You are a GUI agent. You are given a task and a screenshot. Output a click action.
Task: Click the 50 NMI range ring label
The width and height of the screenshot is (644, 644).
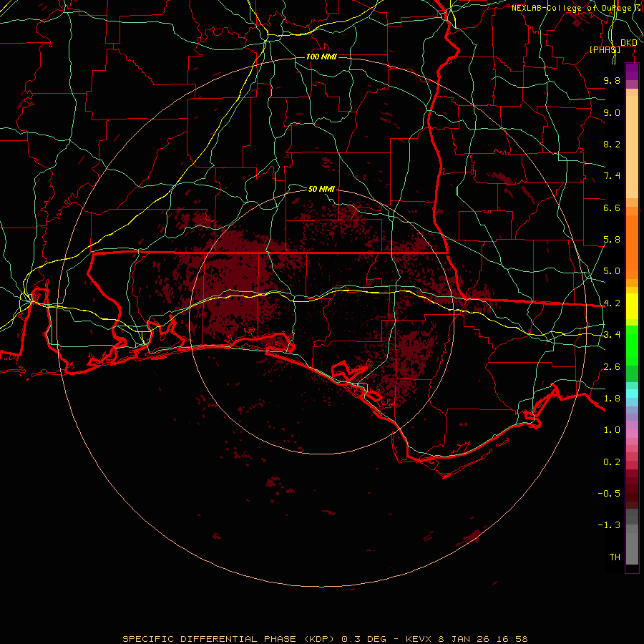coord(321,189)
